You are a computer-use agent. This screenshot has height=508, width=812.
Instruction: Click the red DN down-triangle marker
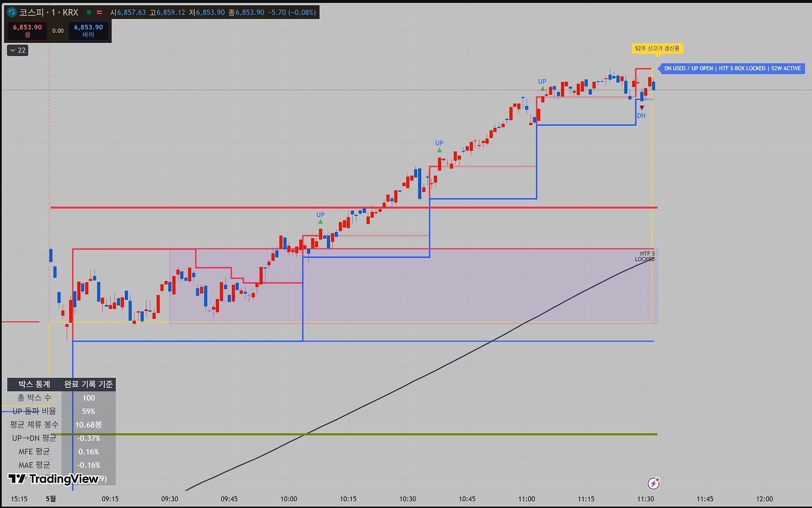click(x=642, y=108)
